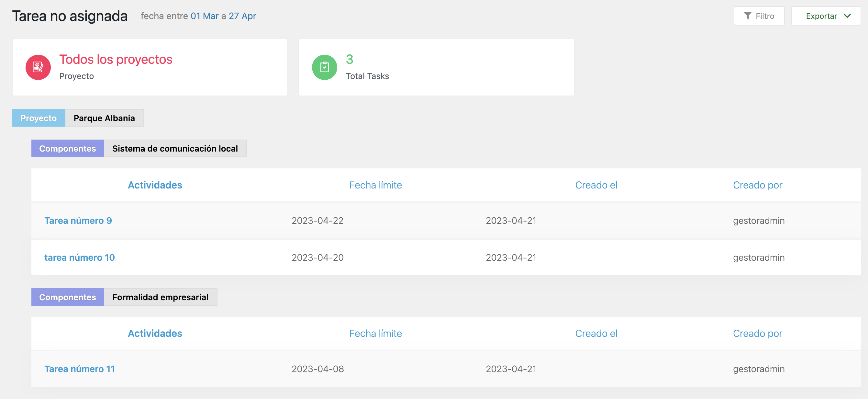
Task: Sort first table by Creado por
Action: (758, 185)
